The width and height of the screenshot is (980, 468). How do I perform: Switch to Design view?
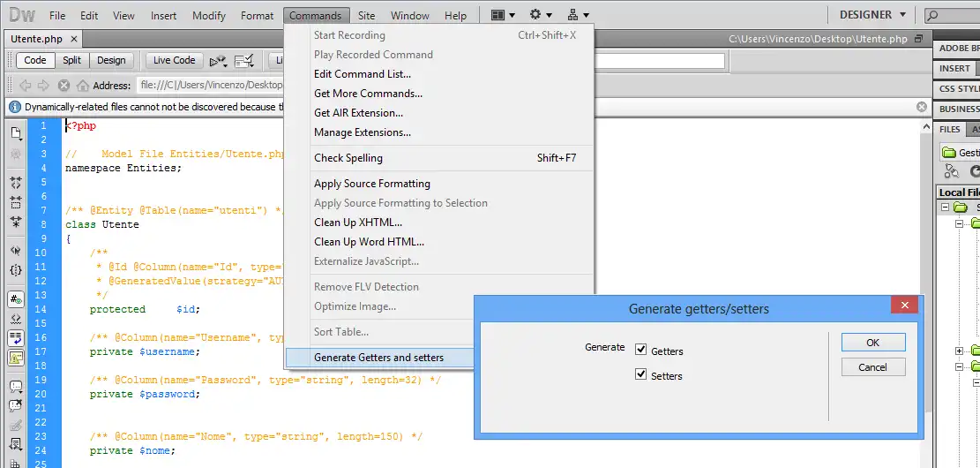111,60
